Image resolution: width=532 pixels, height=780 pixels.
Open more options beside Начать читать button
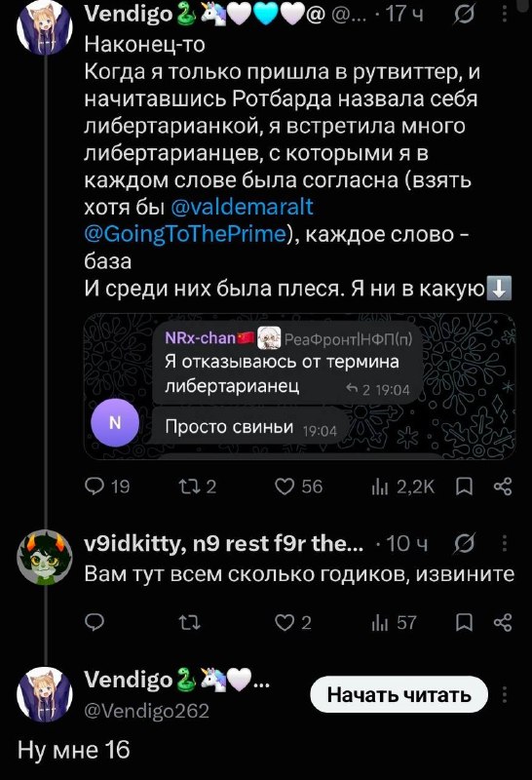pos(504,694)
